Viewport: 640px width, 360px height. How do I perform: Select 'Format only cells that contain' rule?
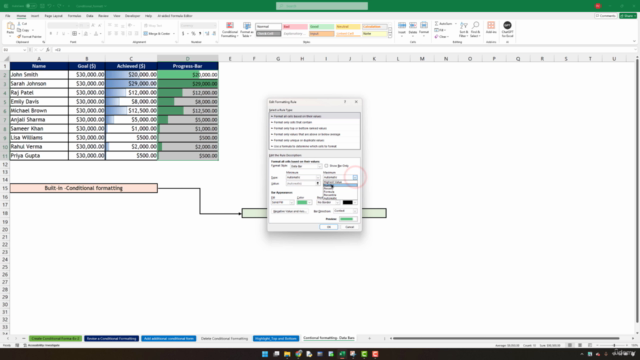314,122
